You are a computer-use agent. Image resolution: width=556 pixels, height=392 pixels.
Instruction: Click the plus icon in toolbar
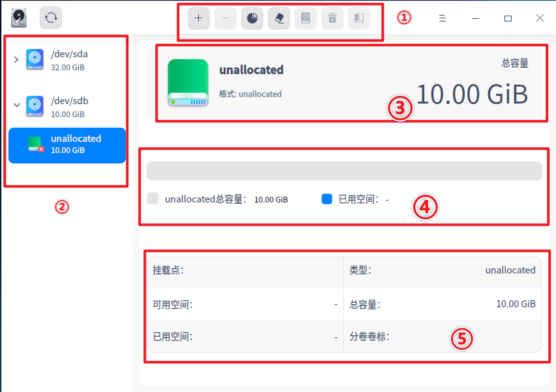pyautogui.click(x=199, y=19)
